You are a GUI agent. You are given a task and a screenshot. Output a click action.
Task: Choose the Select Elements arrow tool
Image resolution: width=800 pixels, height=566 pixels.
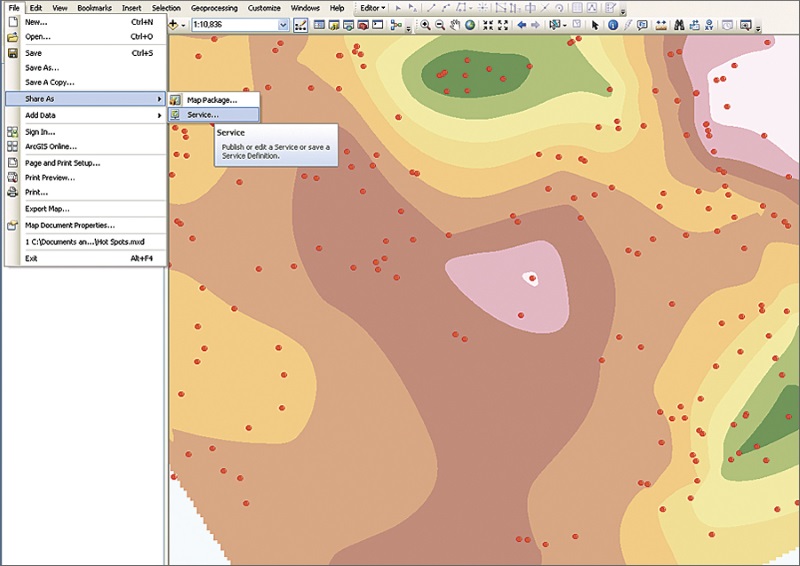(x=596, y=25)
